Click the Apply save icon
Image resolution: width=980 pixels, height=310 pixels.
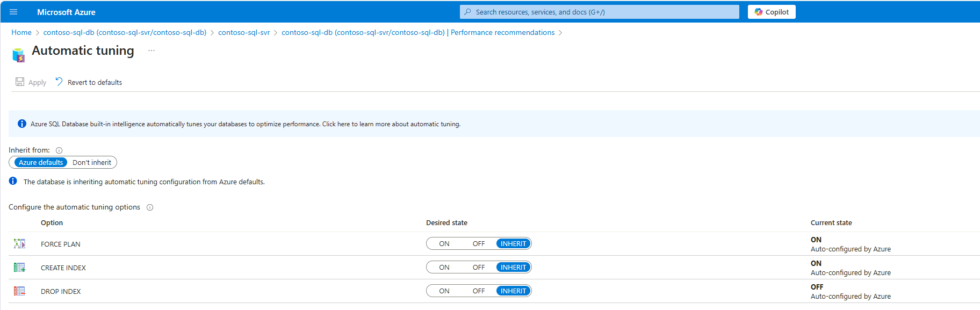pos(20,82)
